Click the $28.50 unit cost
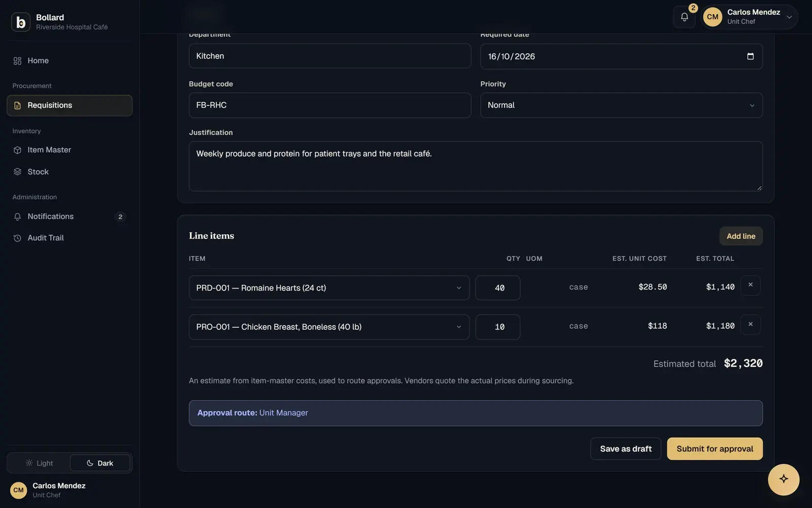Image resolution: width=812 pixels, height=508 pixels. 653,287
